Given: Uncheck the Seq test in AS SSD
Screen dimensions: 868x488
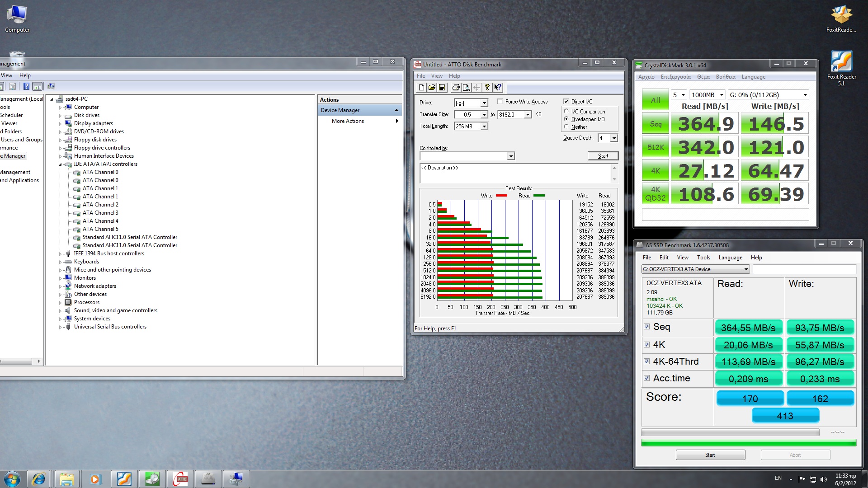Looking at the screenshot, I should pos(646,326).
